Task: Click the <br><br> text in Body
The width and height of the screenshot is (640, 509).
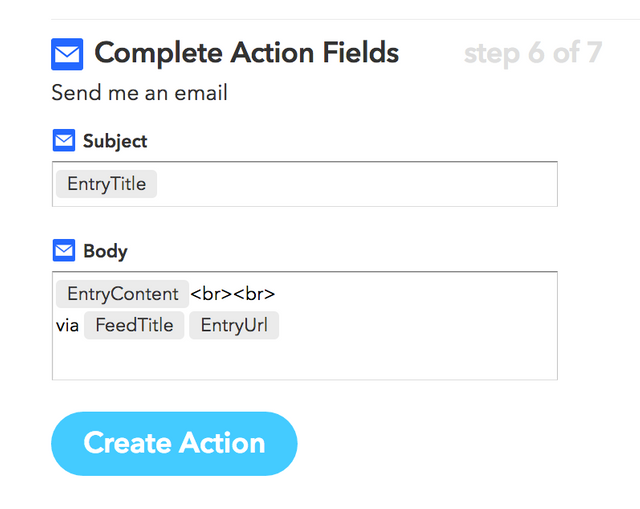Action: pos(232,294)
